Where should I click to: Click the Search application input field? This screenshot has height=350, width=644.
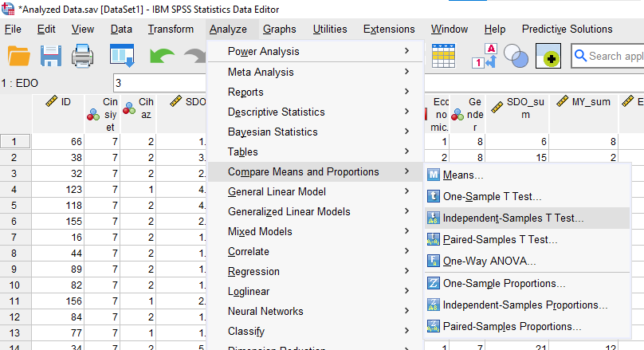tap(615, 56)
